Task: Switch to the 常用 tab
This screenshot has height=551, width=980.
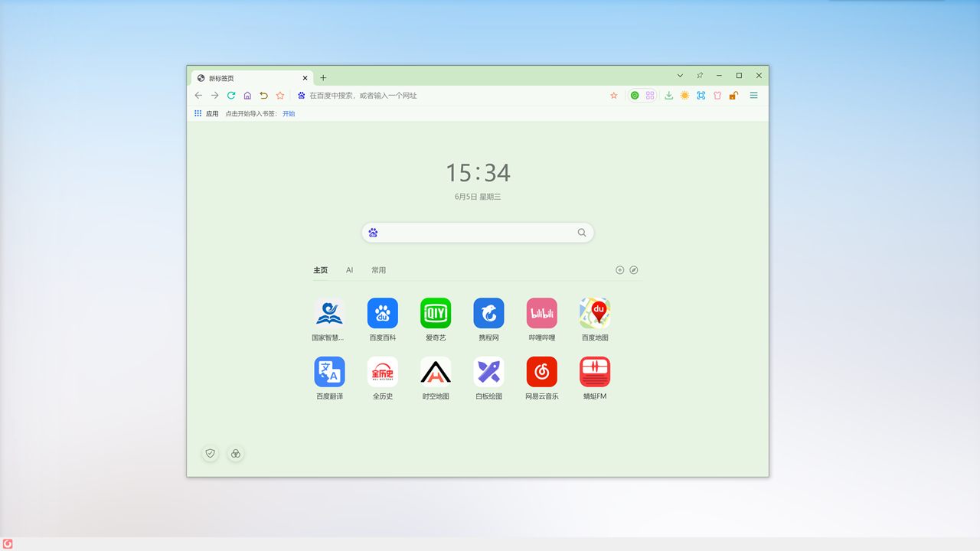Action: [x=377, y=269]
